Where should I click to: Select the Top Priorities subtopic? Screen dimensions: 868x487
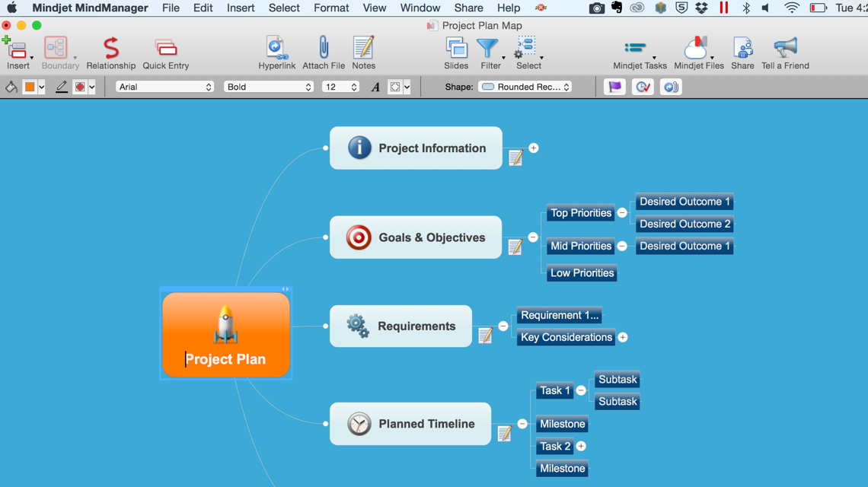(x=581, y=213)
